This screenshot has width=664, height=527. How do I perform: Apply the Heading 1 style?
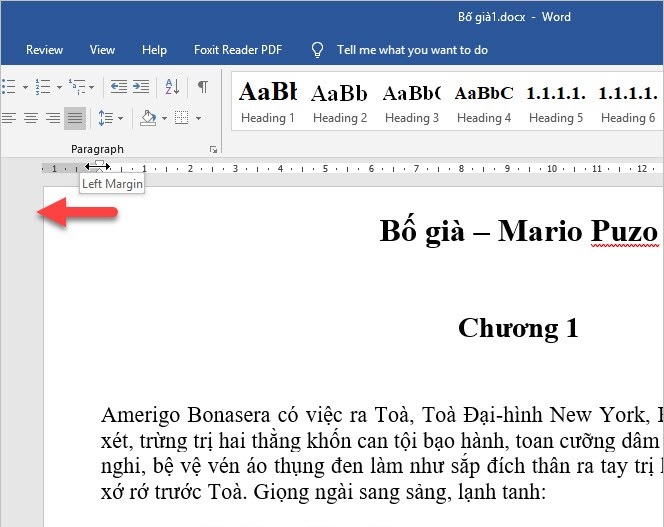coord(268,102)
